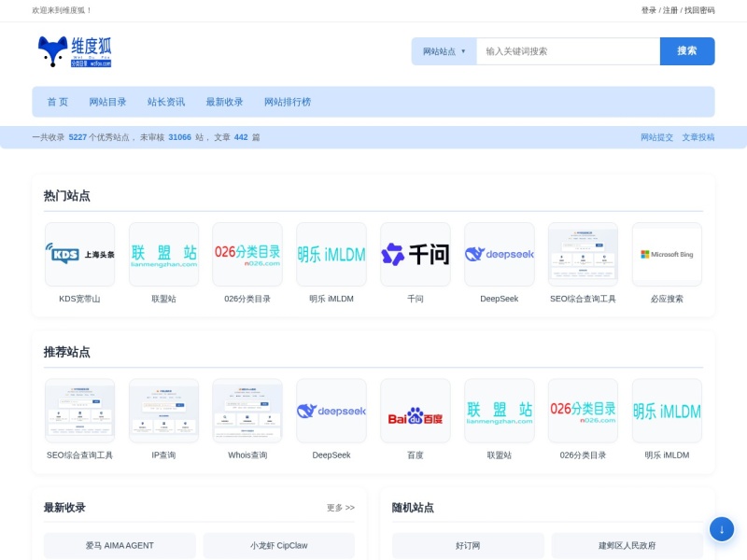Screen dimensions: 747x560
Task: Open the 爱马 AIMA AGENT entry
Action: (x=120, y=545)
